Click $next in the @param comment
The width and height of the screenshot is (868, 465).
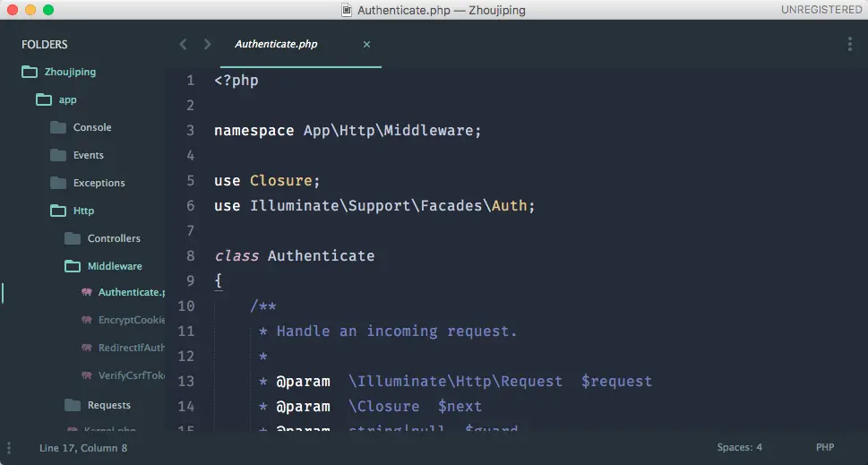point(460,407)
